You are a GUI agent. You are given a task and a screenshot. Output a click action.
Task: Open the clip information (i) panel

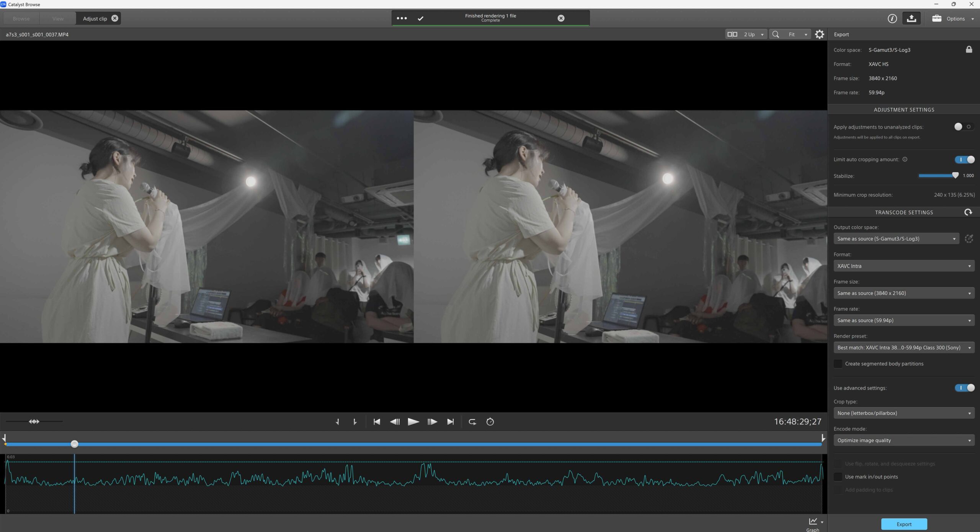(892, 18)
